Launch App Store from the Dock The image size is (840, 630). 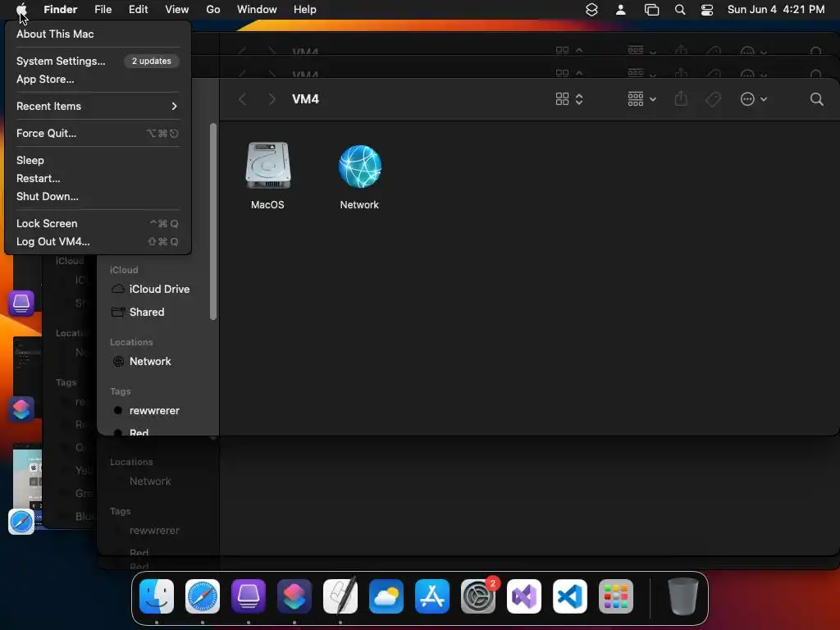pyautogui.click(x=432, y=596)
